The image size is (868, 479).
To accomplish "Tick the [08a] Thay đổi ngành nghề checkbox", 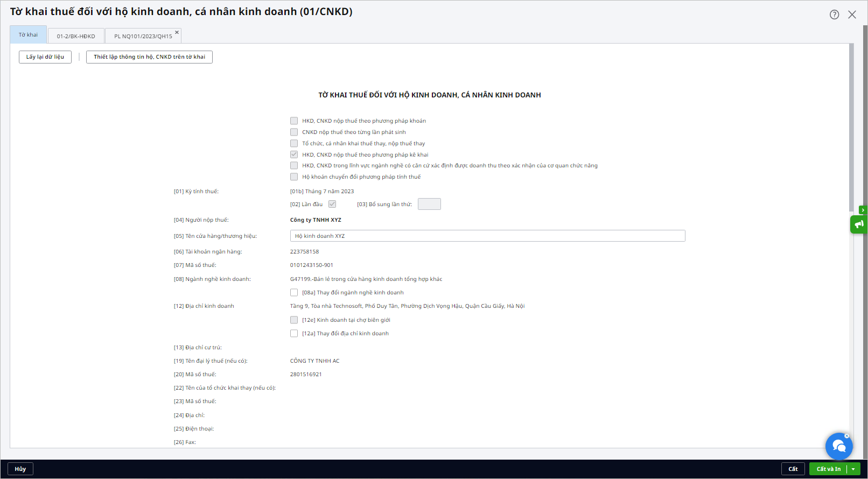I will (x=294, y=293).
